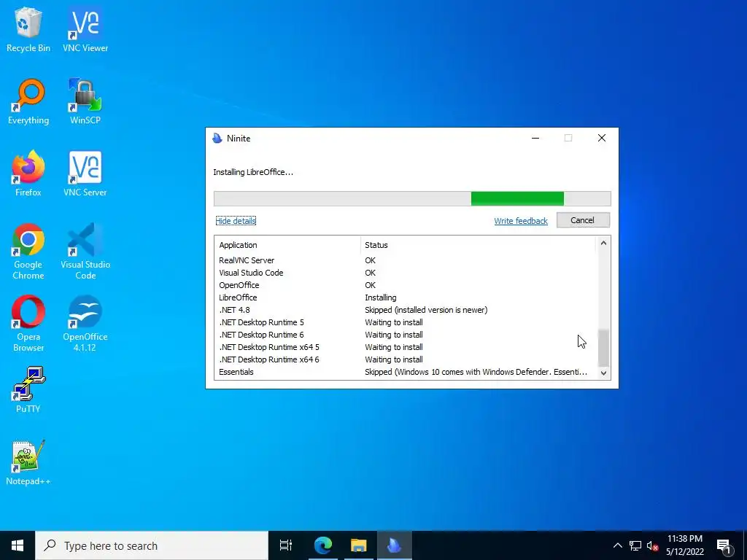The image size is (747, 560).
Task: Select the Opera Browser desktop shortcut
Action: (x=28, y=324)
